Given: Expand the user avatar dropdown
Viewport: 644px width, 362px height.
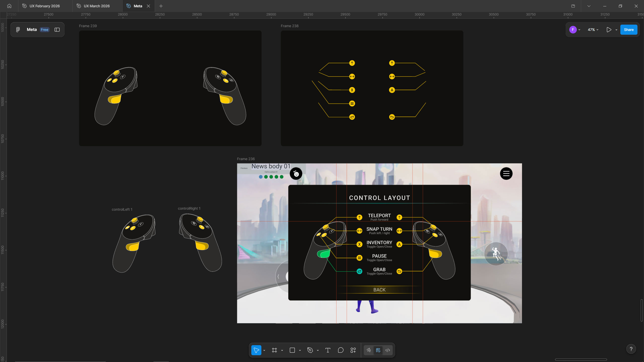Looking at the screenshot, I should pyautogui.click(x=579, y=30).
